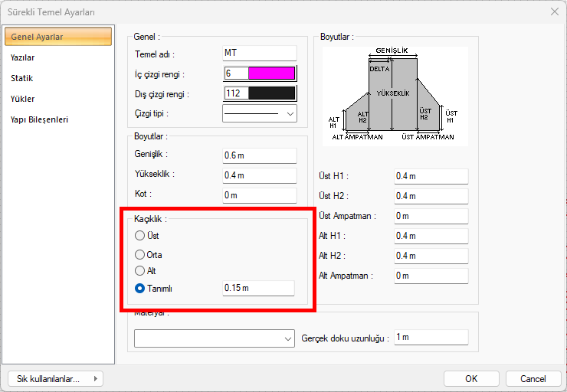This screenshot has width=567, height=392.
Task: Pick the magenta İç çizgi rengi swatch
Action: (271, 73)
